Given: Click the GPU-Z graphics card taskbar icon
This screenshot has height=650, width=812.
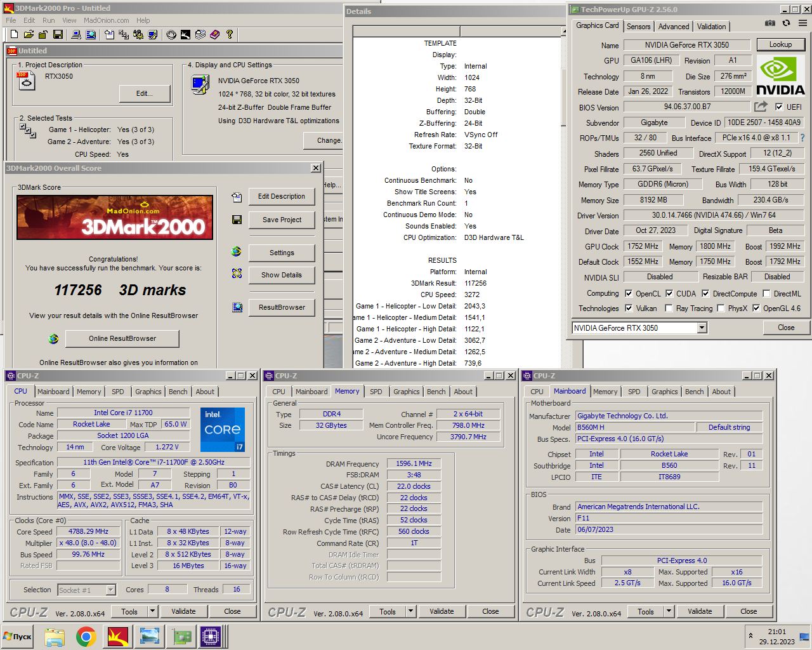Looking at the screenshot, I should pos(182,636).
